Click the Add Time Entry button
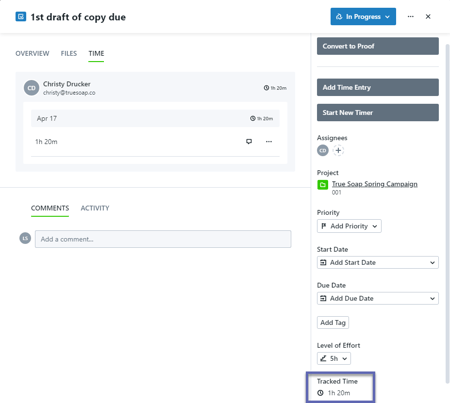Screen dimensions: 450x403 point(378,87)
